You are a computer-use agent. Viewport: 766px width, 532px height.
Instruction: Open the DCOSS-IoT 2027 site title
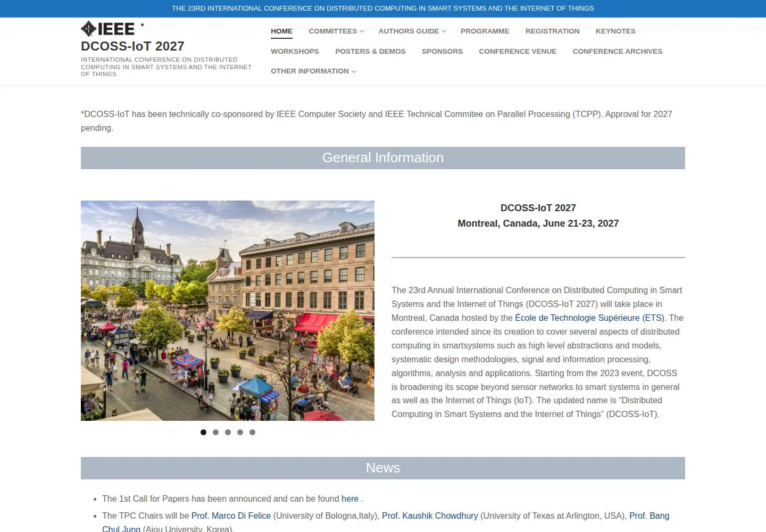132,46
